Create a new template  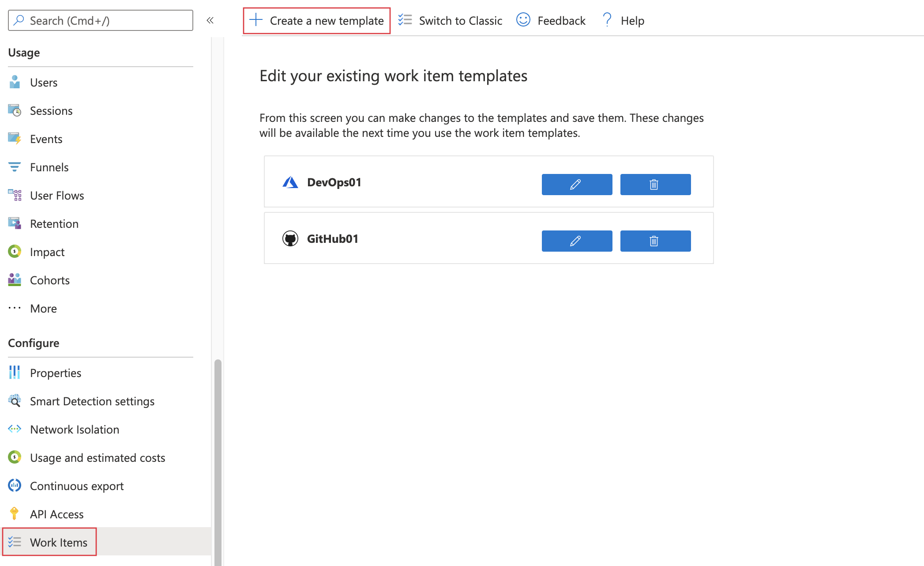coord(317,21)
